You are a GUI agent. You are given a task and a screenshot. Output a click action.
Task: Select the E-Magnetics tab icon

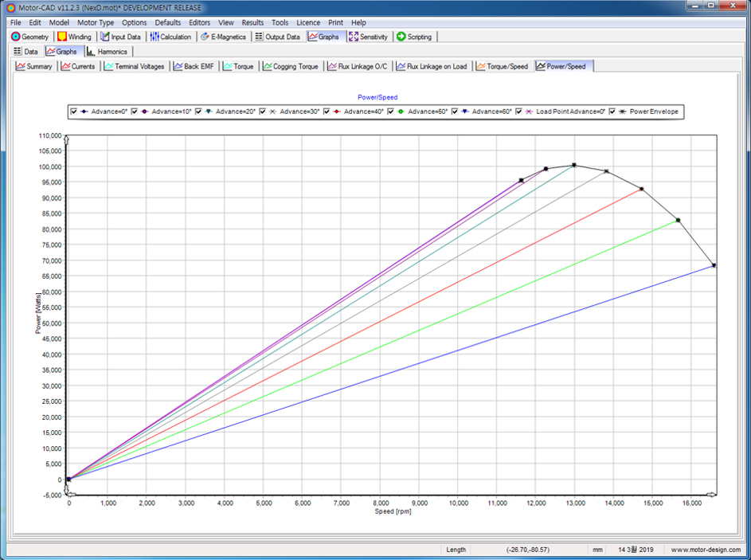[205, 37]
